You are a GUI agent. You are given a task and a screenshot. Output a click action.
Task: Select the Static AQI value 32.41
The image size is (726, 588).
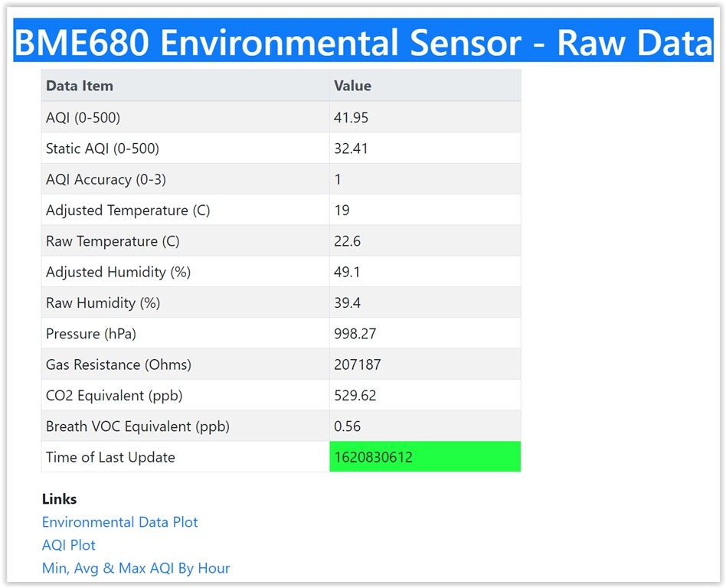click(351, 149)
